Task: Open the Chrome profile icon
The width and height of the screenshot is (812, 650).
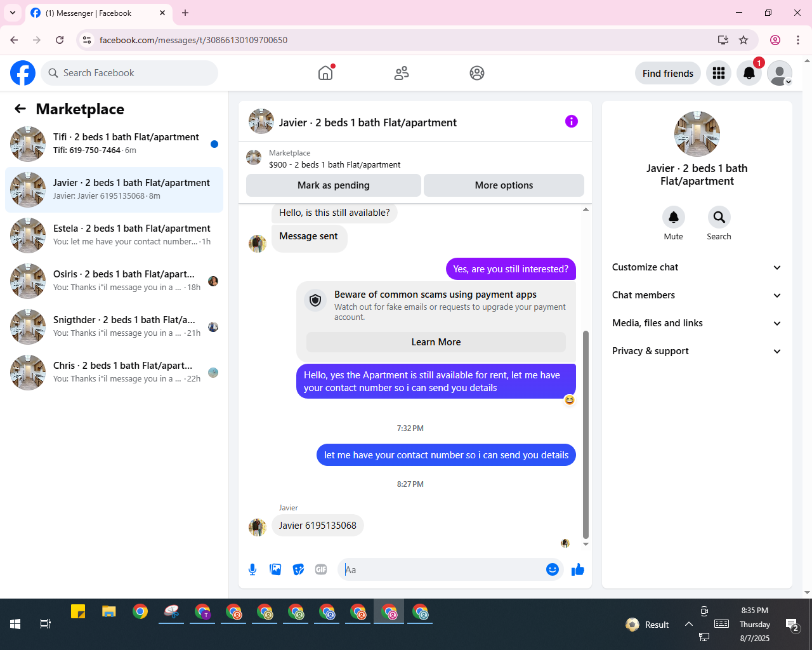Action: 775,40
